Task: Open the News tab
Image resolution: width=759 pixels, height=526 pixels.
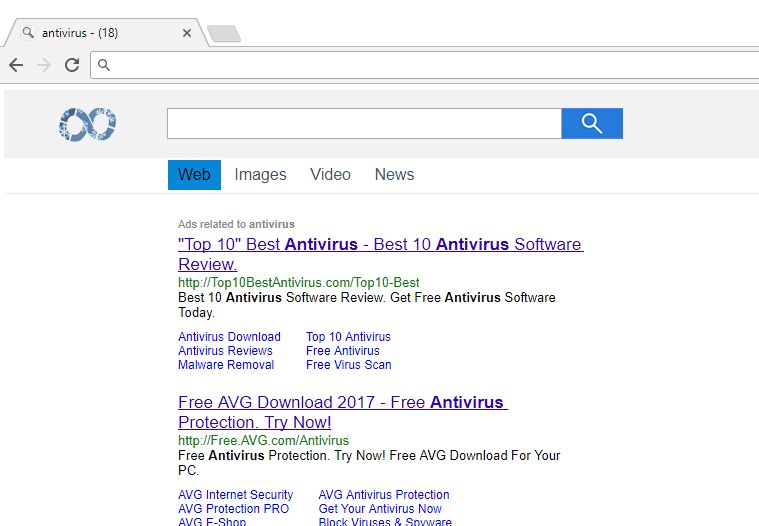Action: (x=394, y=174)
